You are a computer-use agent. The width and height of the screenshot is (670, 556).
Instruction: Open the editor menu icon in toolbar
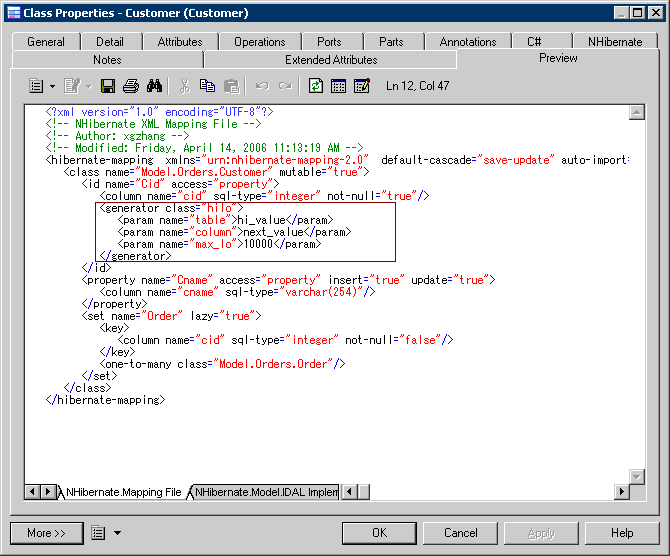[x=36, y=86]
